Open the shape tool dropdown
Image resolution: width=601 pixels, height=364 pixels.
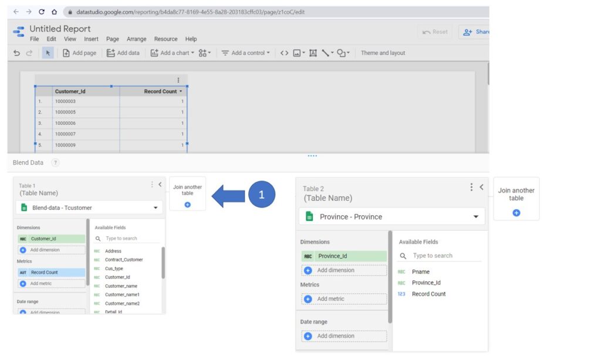[x=343, y=53]
